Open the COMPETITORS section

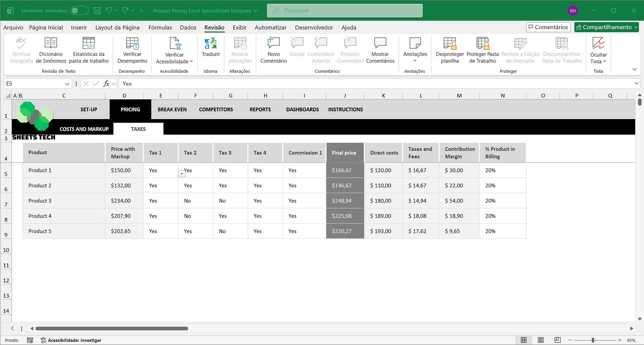point(216,109)
